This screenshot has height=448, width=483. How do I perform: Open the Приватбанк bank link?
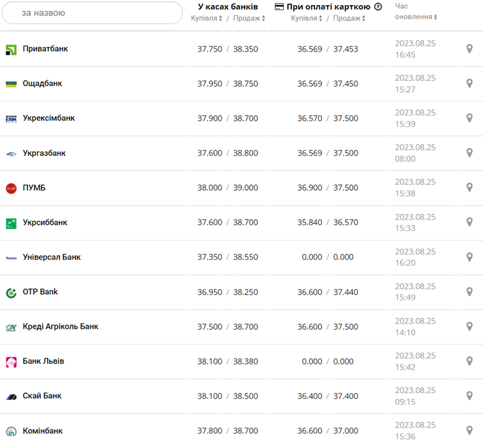[x=45, y=49]
